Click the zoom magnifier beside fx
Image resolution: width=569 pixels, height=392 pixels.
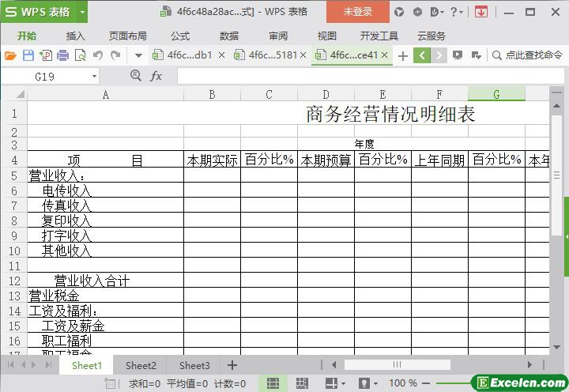(136, 76)
